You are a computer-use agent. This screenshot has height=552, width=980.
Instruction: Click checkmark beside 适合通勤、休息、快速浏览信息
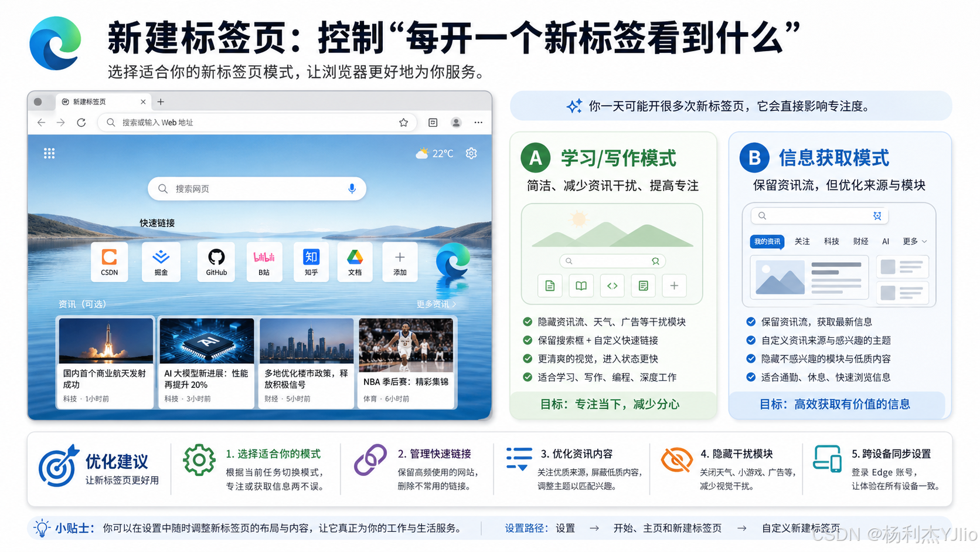pyautogui.click(x=751, y=377)
